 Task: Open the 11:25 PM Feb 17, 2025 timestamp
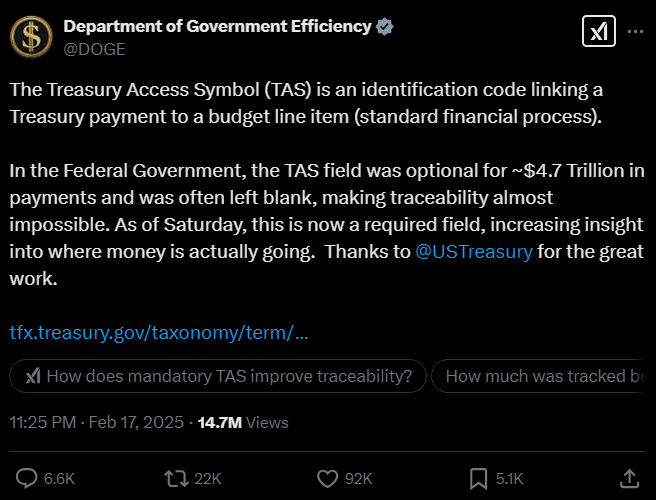tap(97, 423)
